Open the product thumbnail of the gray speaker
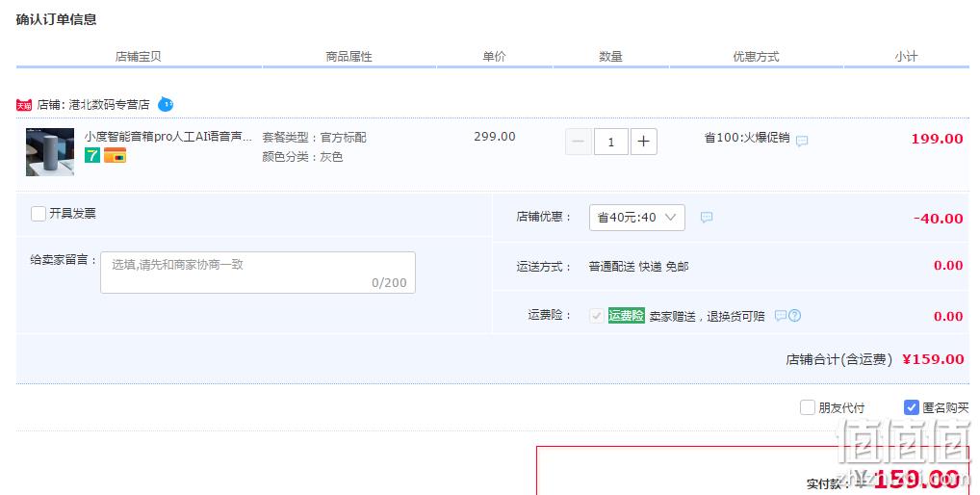 [50, 152]
